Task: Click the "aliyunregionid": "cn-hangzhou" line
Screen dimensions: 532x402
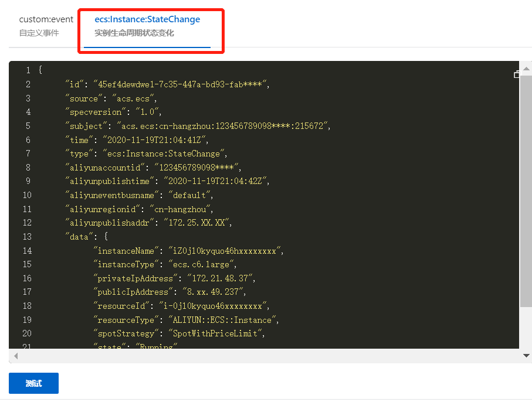Action: tap(139, 209)
